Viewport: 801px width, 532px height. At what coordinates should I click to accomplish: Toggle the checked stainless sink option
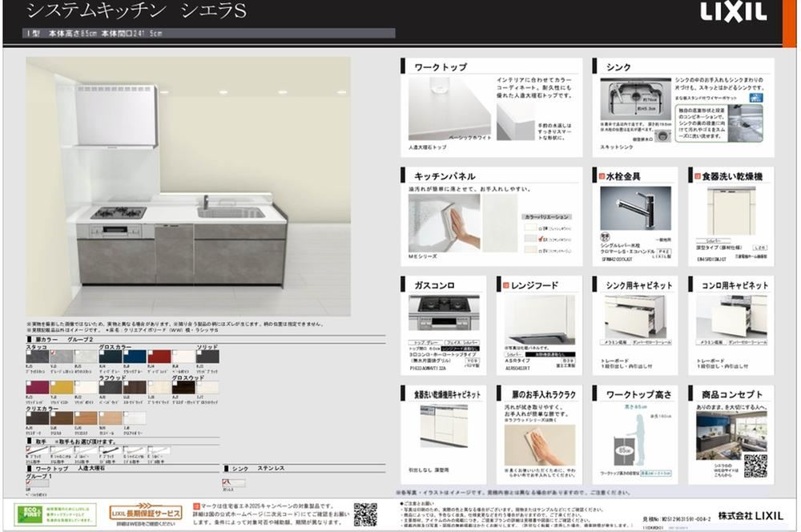226,482
